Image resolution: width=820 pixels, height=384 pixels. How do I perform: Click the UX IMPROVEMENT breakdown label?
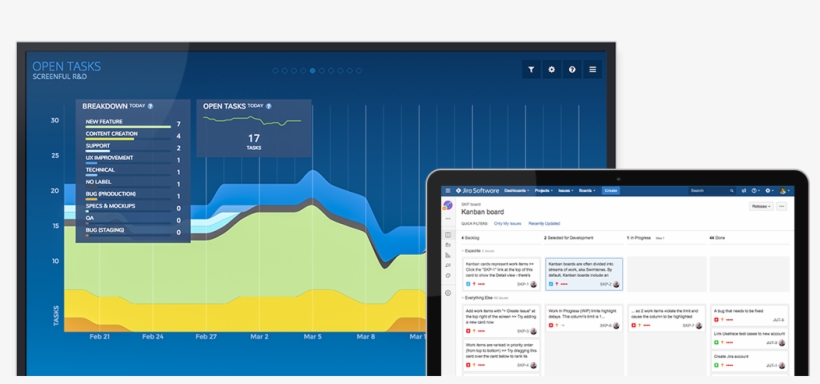pyautogui.click(x=109, y=157)
